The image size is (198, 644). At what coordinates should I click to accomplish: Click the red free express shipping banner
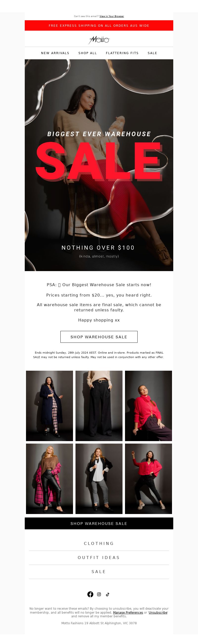(99, 25)
